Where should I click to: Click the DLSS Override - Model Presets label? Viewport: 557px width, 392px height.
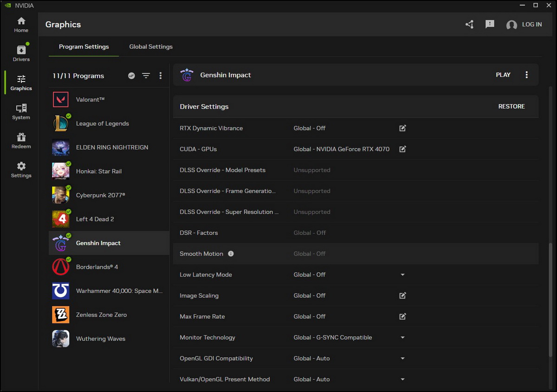[223, 170]
